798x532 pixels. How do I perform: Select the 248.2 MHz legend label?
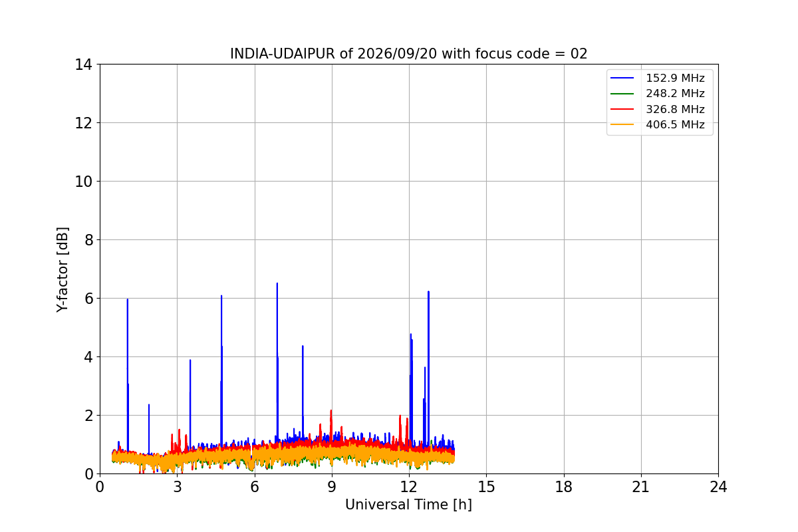point(675,94)
